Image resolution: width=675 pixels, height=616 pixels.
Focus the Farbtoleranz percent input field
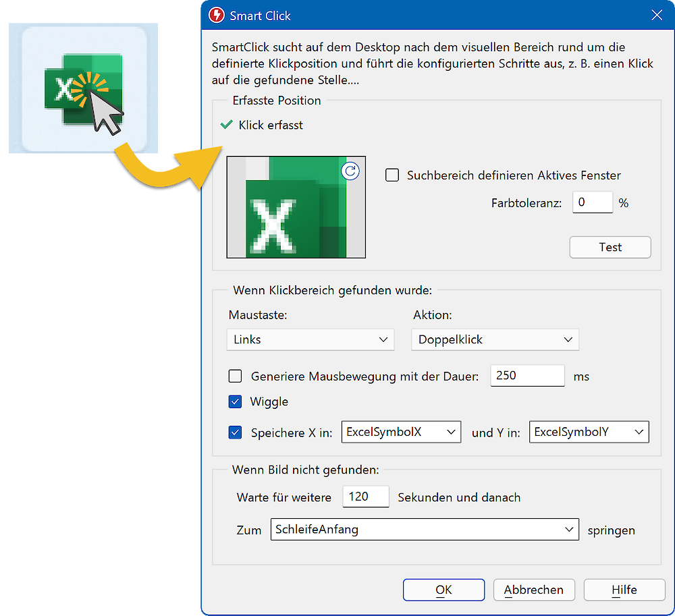[593, 202]
